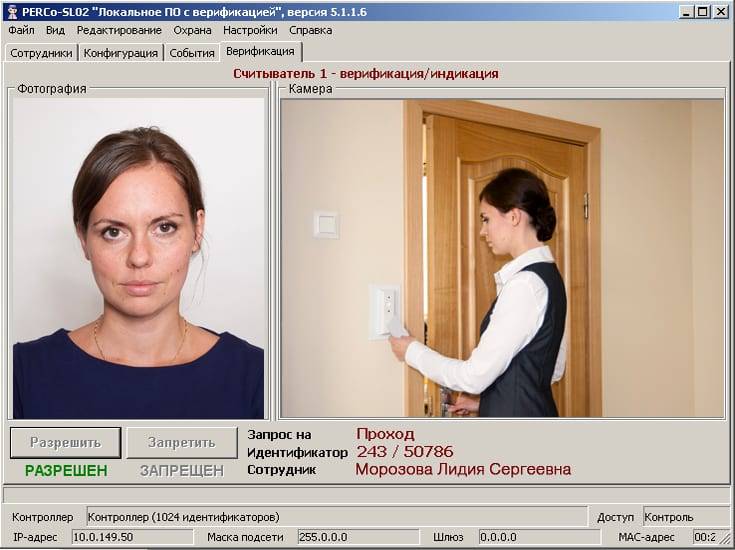This screenshot has width=735, height=550.
Task: Select the Верификация tab
Action: click(260, 51)
